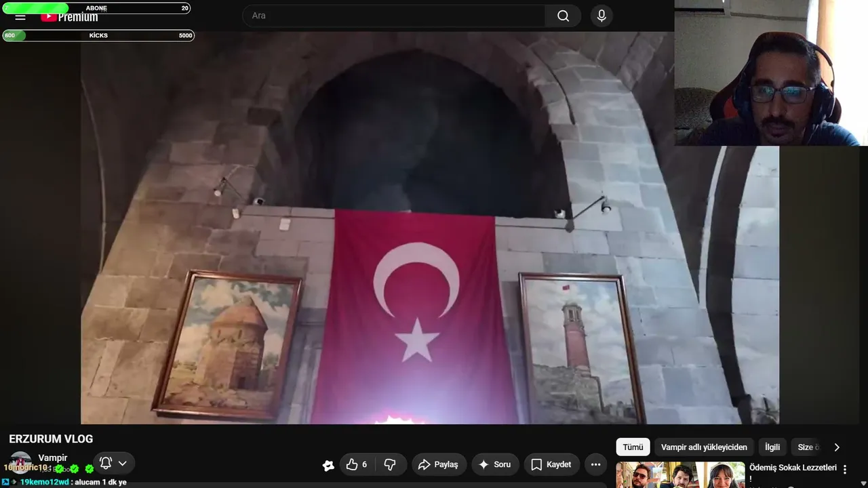Dislike the ERZURUM VLOG video

click(390, 464)
